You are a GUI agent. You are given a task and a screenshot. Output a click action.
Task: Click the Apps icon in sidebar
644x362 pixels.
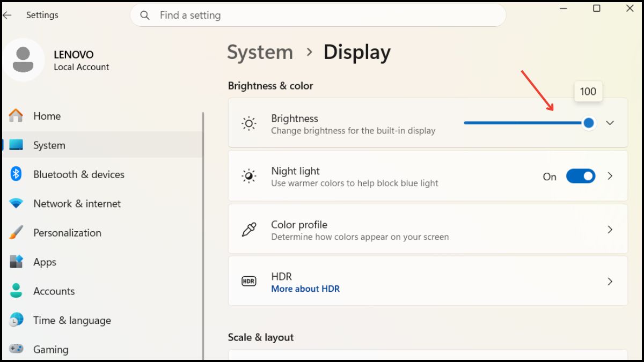(16, 262)
